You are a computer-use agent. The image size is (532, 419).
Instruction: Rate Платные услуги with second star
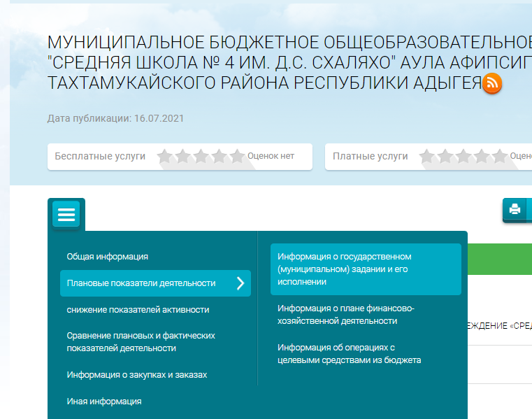(x=445, y=156)
